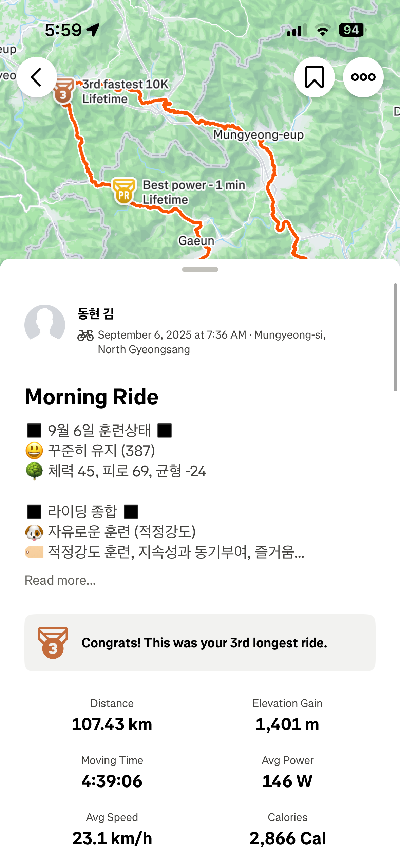Tap the Elevation Gain 1,401 m stat
This screenshot has width=400, height=868.
[287, 717]
